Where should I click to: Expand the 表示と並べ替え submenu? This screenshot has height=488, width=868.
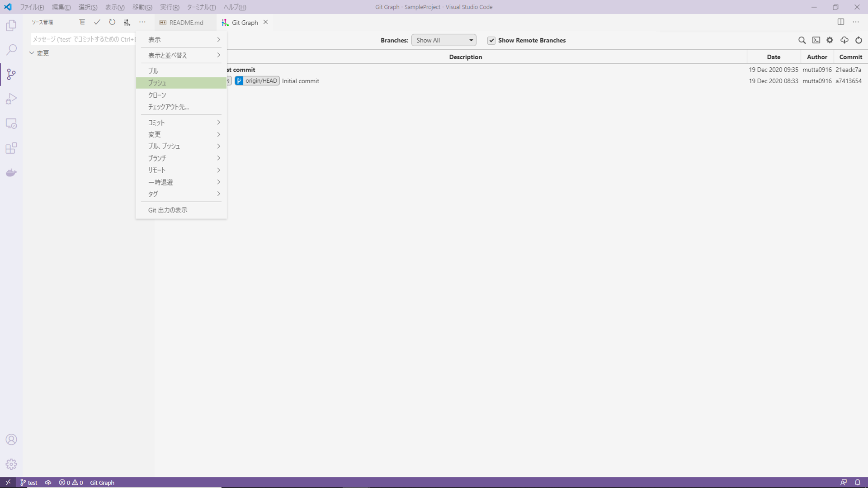(181, 55)
